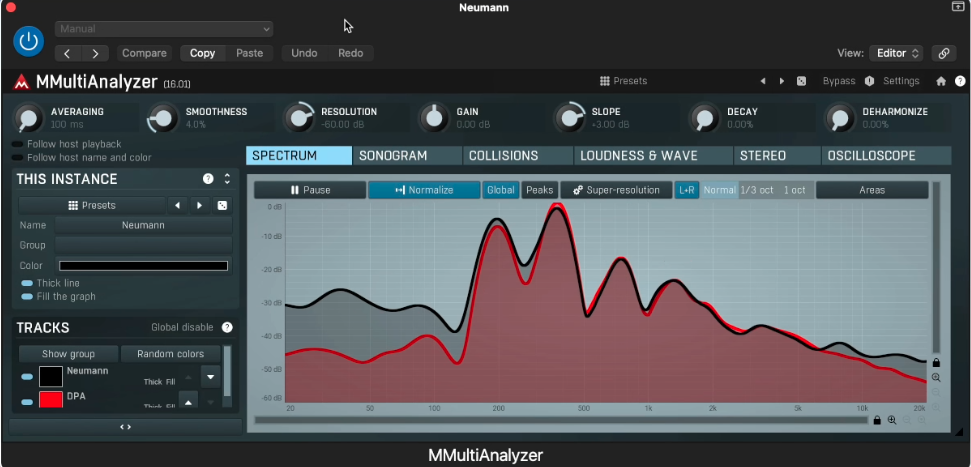The image size is (971, 467).
Task: Select next instance preset arrow
Action: [x=199, y=206]
